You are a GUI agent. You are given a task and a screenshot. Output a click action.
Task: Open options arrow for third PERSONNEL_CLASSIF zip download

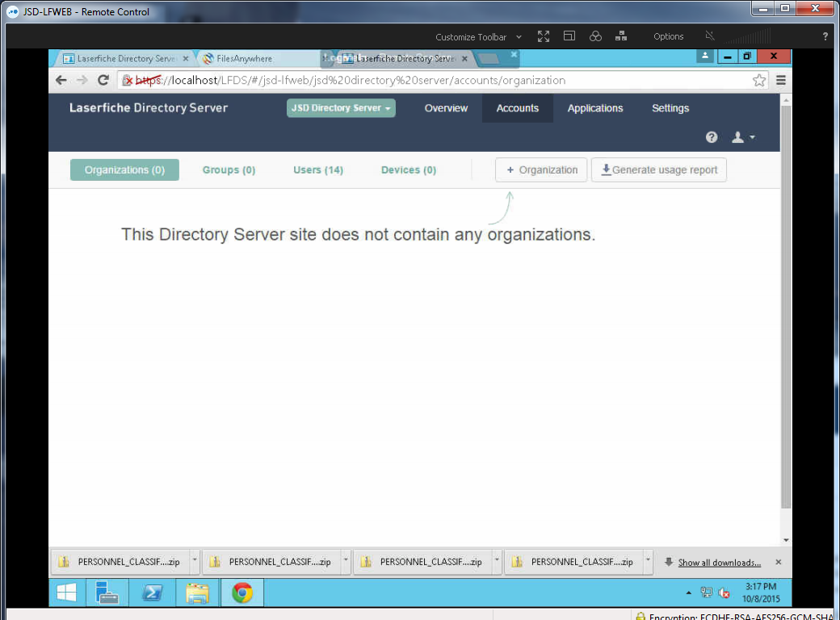pos(498,562)
